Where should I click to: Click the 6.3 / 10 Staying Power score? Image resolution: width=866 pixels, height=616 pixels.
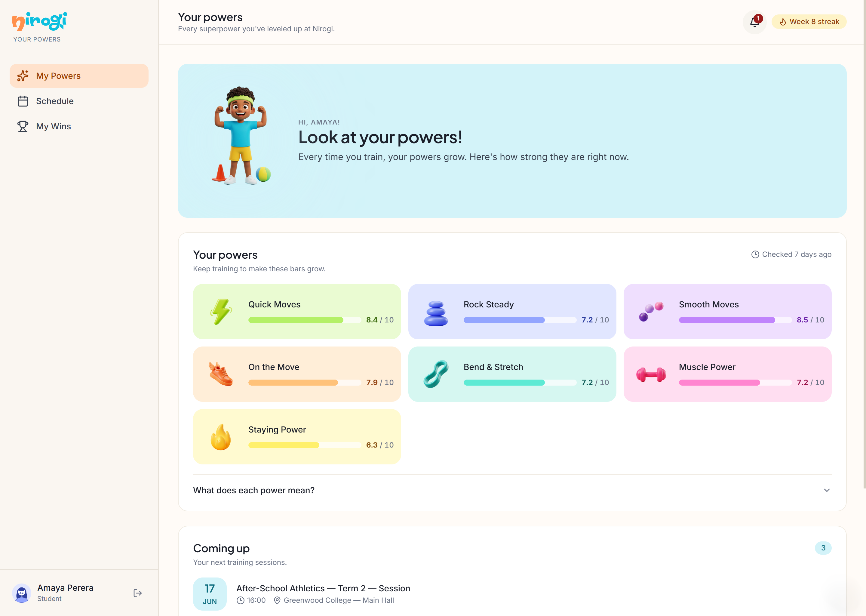(379, 445)
